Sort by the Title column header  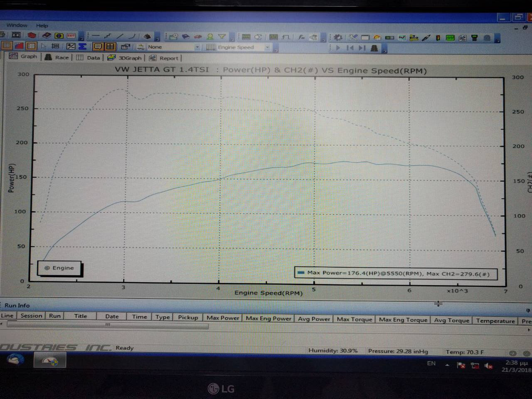tap(80, 316)
